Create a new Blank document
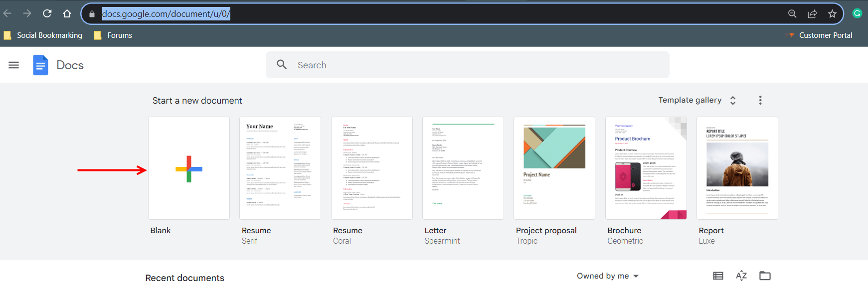Screen dimensions: 868x299 pos(189,168)
